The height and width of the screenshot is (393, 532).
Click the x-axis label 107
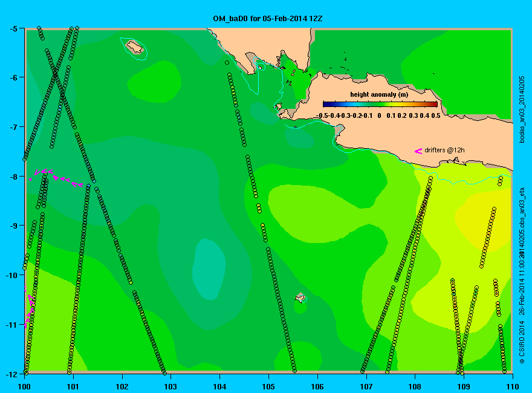pyautogui.click(x=366, y=386)
